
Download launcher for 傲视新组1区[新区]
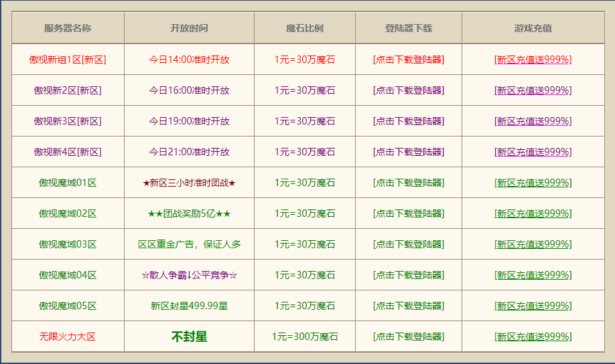408,60
